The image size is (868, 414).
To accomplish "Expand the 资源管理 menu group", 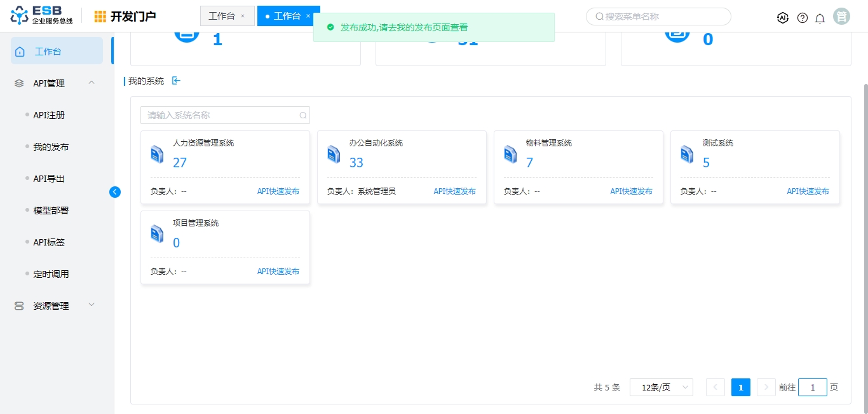I will 92,305.
